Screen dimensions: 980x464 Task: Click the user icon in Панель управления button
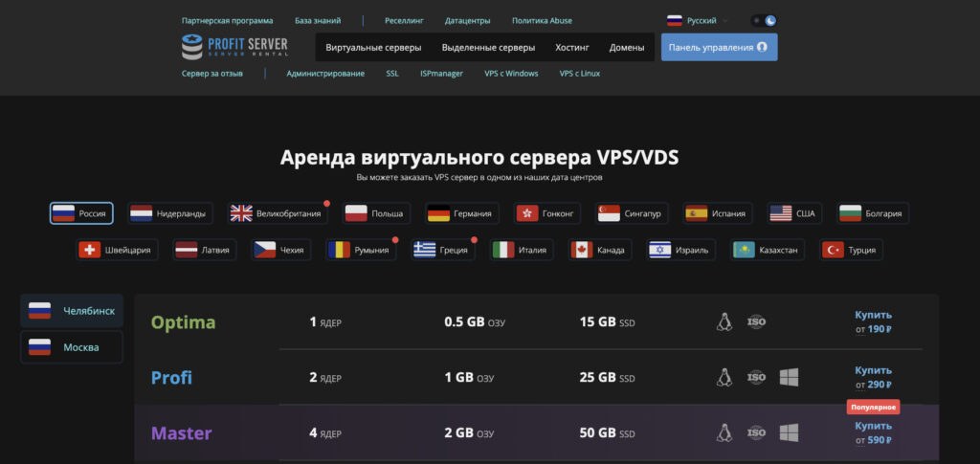coord(761,48)
